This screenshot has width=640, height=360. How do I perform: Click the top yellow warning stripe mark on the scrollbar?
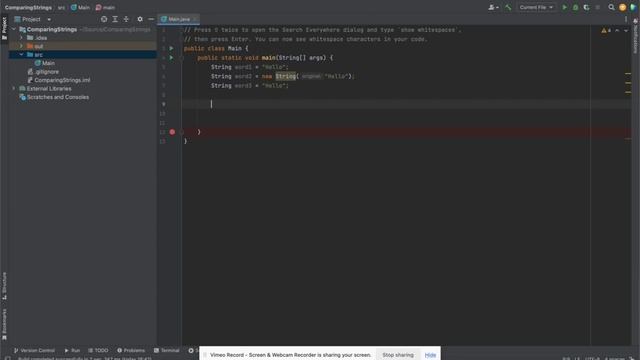click(628, 73)
